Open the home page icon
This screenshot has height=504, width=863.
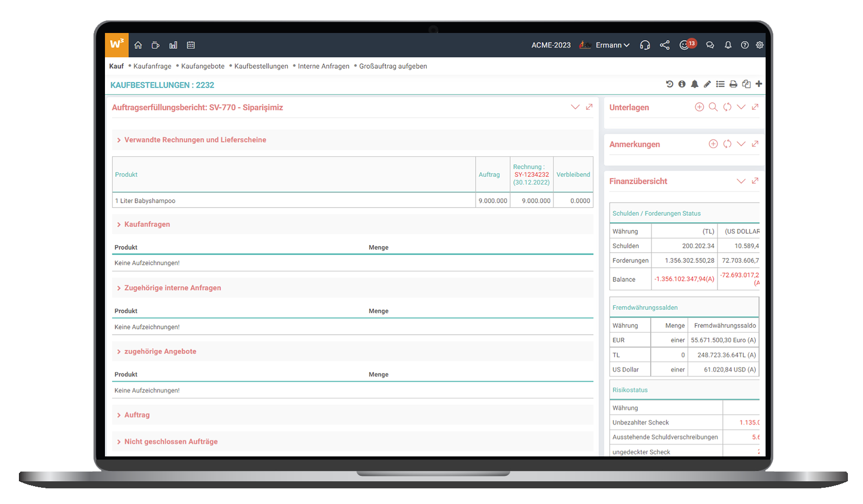point(138,45)
